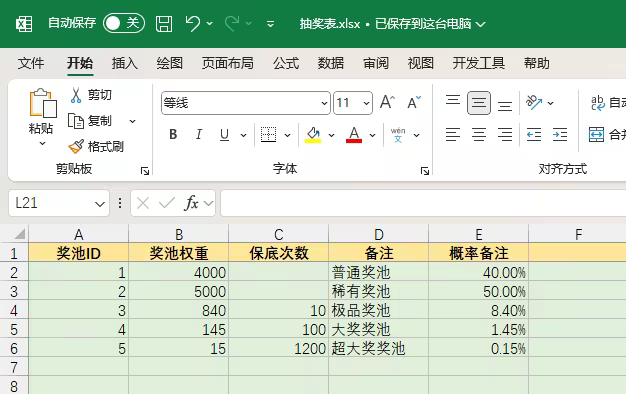This screenshot has width=626, height=394.
Task: Click the text orientation icon
Action: pyautogui.click(x=534, y=103)
